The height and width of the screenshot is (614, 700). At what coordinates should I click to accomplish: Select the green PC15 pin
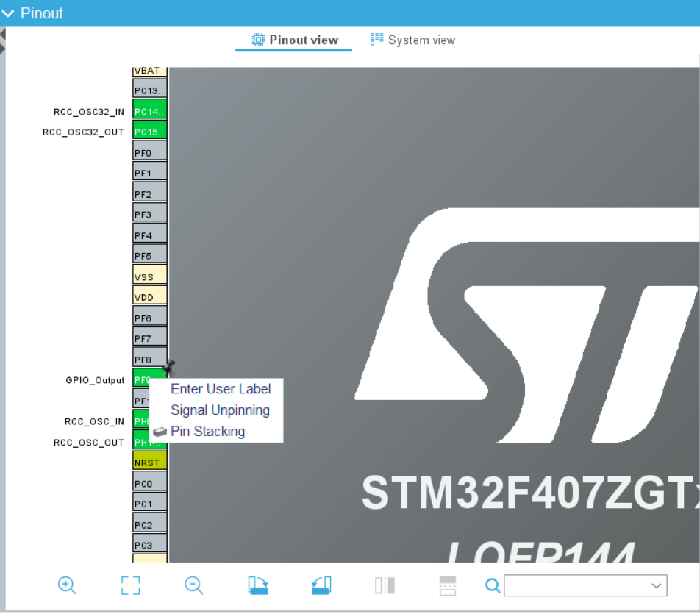point(150,130)
